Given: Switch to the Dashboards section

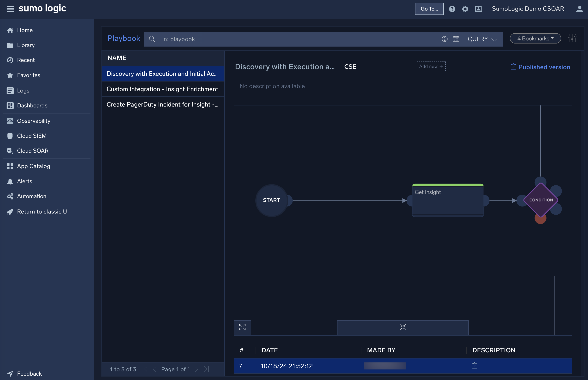Looking at the screenshot, I should click(x=32, y=105).
